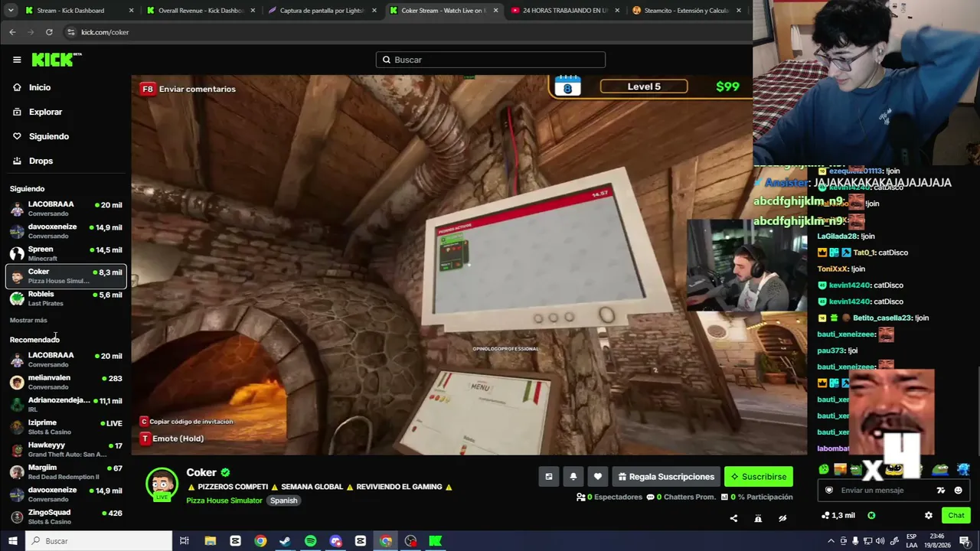Click the Spanish language tag

coord(283,500)
